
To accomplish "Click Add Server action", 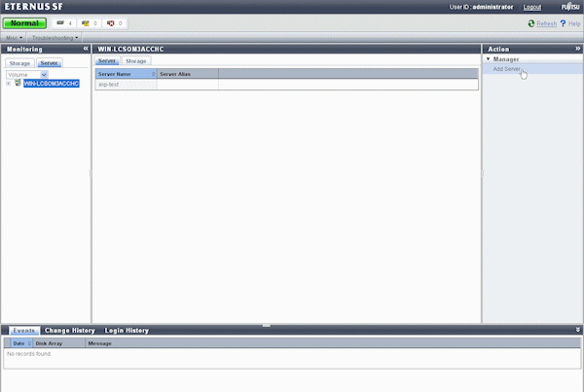I will tap(506, 69).
